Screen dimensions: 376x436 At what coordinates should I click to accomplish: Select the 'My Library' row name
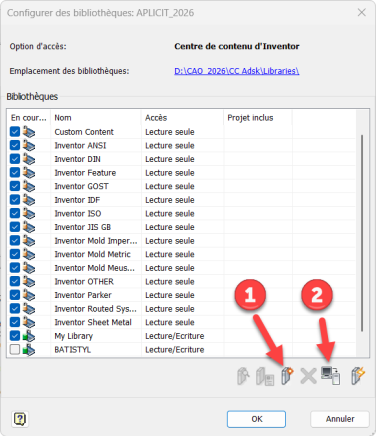(x=74, y=336)
